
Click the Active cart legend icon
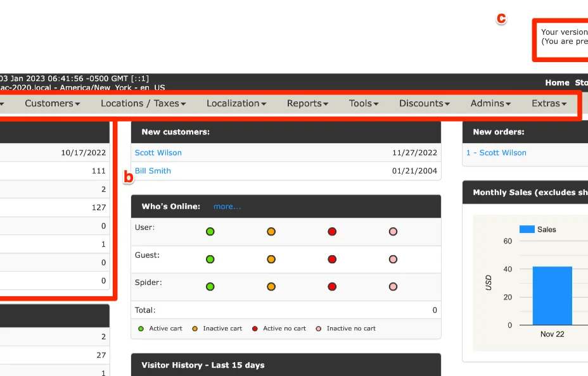pyautogui.click(x=141, y=329)
